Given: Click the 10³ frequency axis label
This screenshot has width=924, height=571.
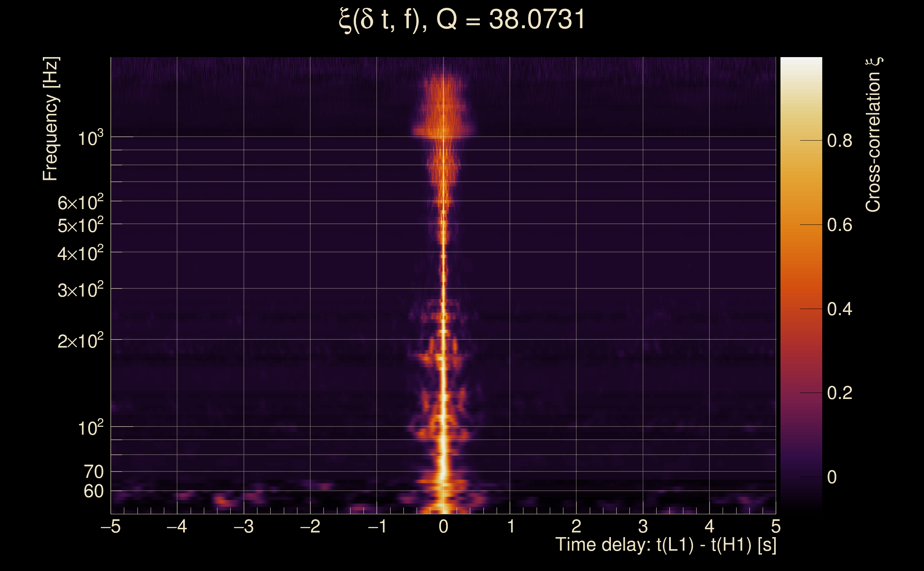Looking at the screenshot, I should [90, 138].
